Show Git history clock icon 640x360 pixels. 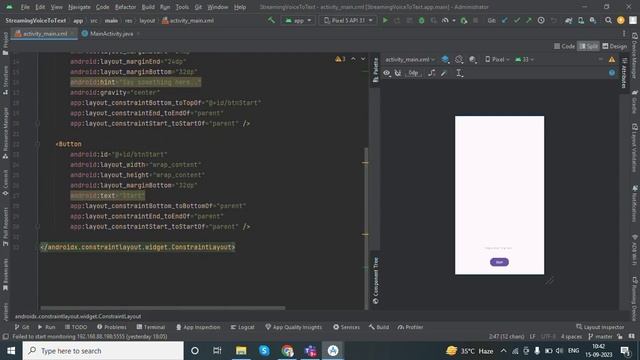pyautogui.click(x=541, y=20)
